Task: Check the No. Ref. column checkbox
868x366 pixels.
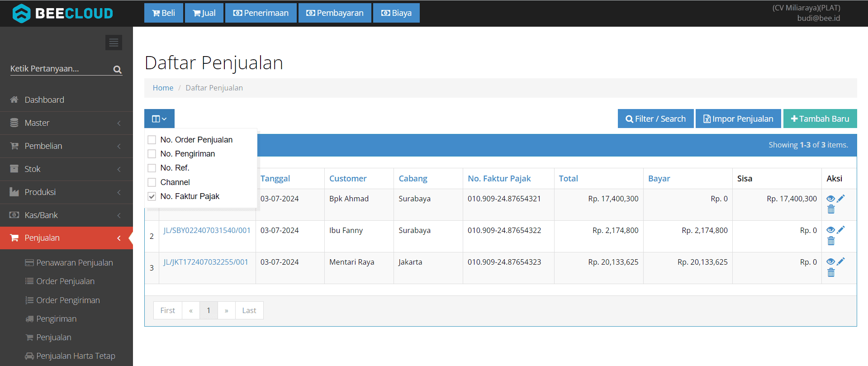Action: [152, 168]
